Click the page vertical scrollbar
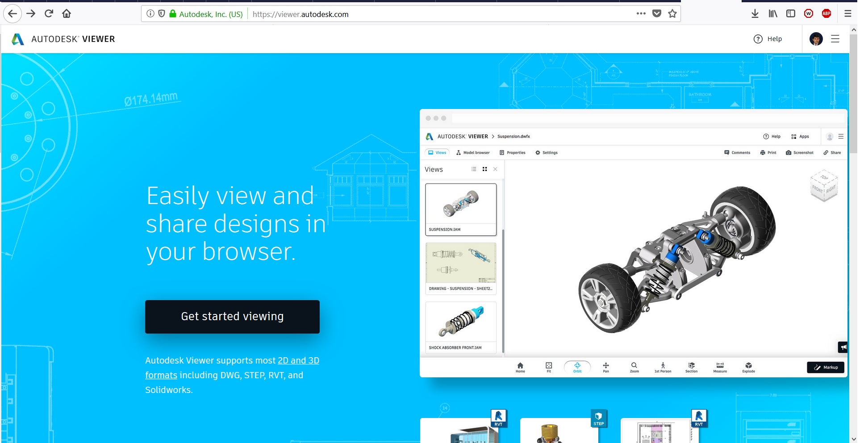Viewport: 868px width, 443px height. [853, 94]
